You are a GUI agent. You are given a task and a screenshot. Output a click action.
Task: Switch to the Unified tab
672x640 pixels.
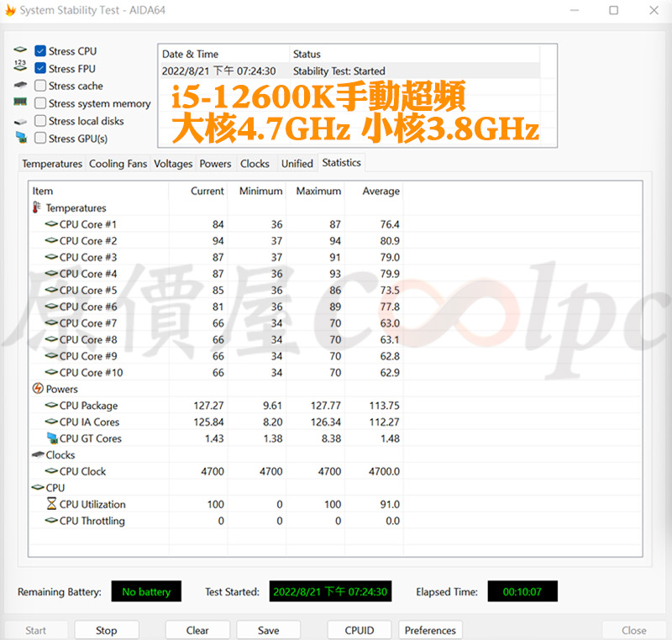point(297,164)
